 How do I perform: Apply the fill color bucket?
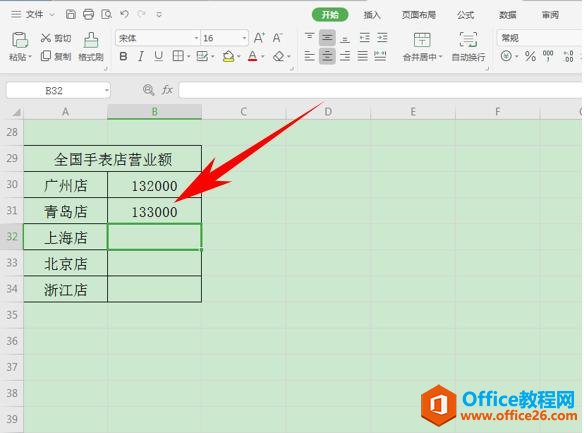228,57
